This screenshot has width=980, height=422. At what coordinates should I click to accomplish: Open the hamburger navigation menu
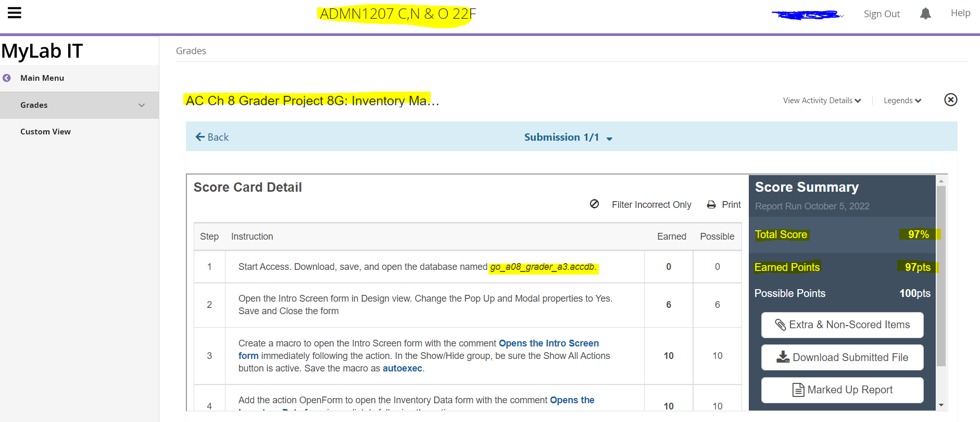(15, 13)
